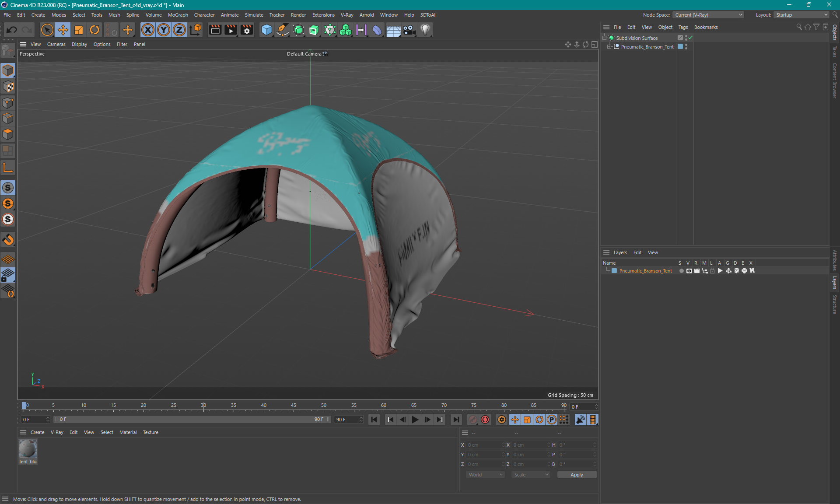Click Record Active Objects button
The image size is (840, 504).
[x=473, y=420]
